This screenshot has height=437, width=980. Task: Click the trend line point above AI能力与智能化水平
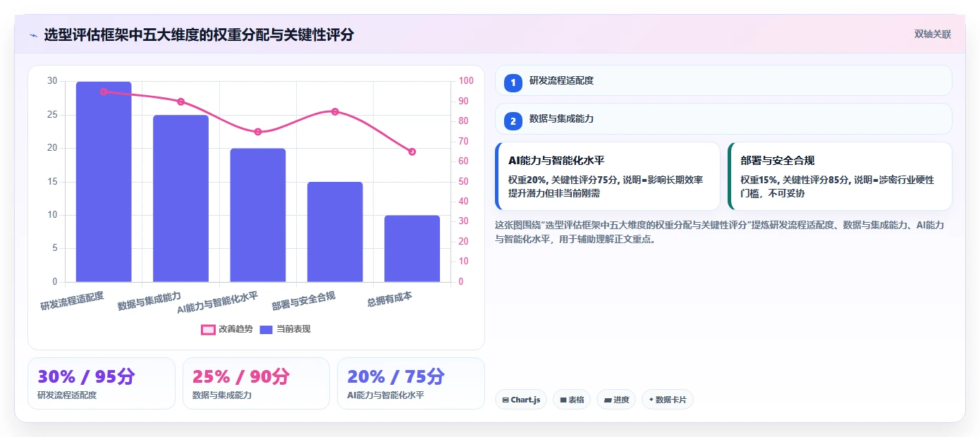(258, 132)
